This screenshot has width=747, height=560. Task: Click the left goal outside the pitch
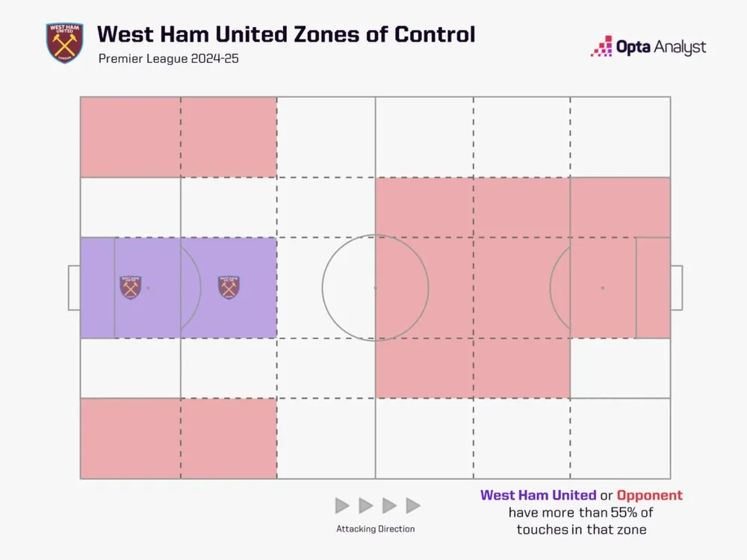73,287
